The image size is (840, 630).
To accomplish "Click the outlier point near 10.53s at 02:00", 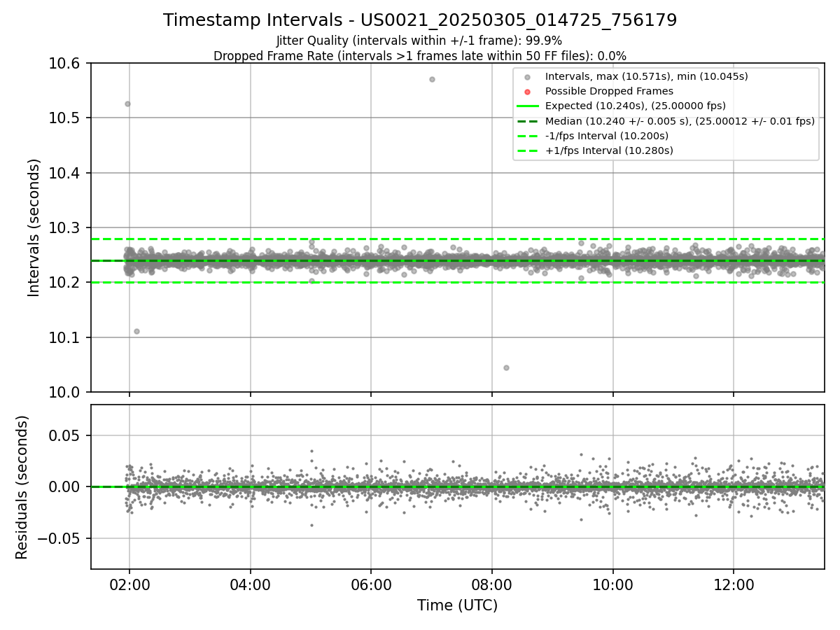I will 127,104.
